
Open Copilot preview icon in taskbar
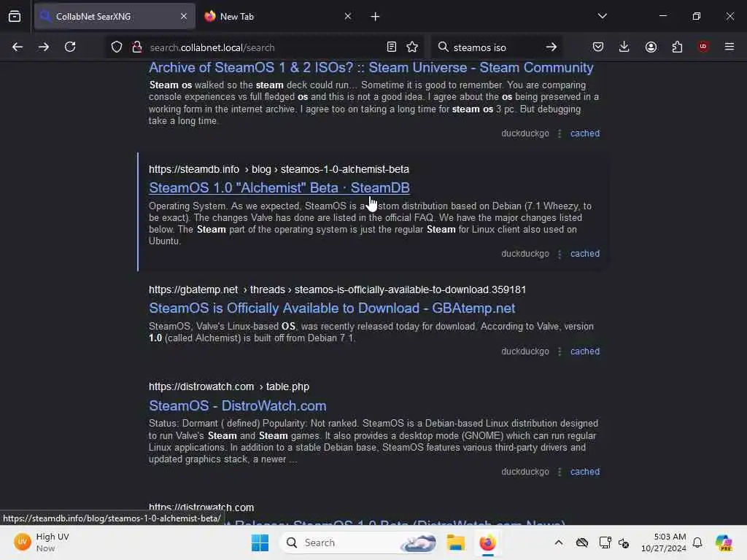(724, 542)
